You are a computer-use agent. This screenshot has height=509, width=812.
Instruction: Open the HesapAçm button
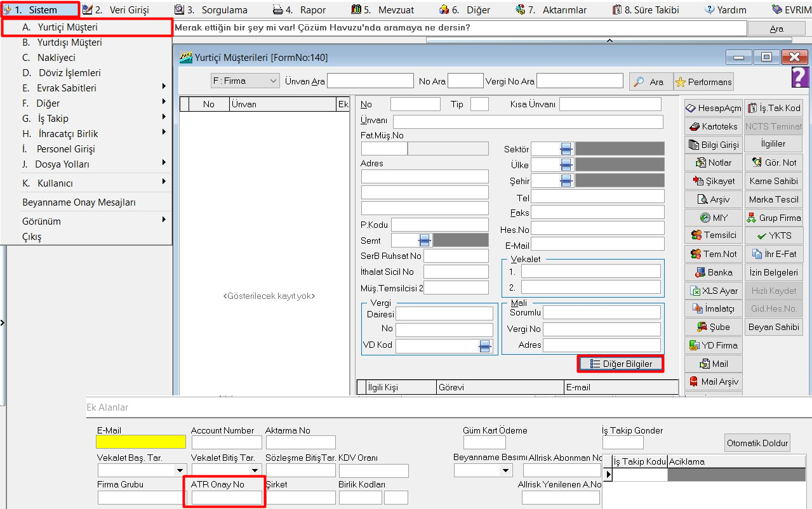click(x=713, y=109)
